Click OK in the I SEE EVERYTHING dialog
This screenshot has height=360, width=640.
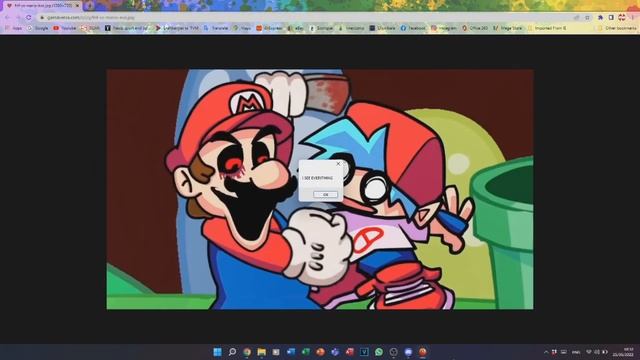pyautogui.click(x=325, y=194)
